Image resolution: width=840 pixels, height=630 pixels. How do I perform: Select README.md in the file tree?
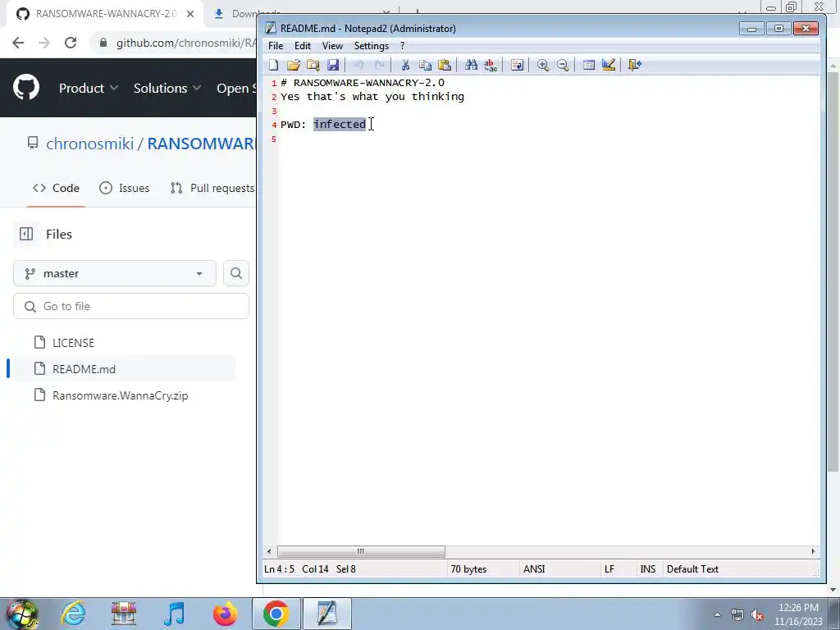point(84,369)
